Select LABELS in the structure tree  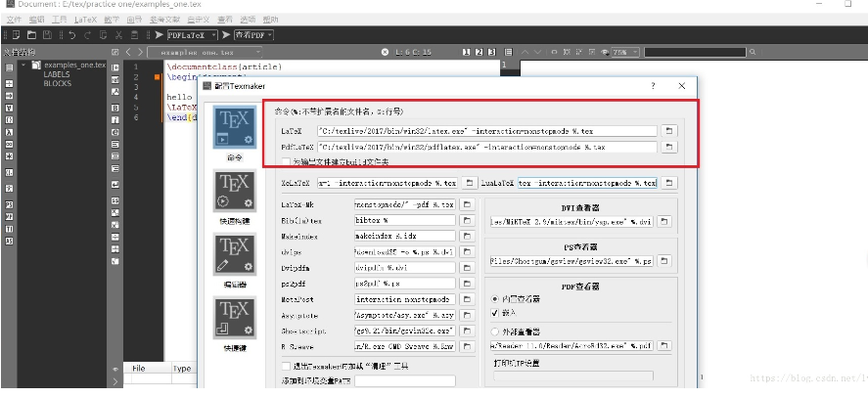[57, 74]
